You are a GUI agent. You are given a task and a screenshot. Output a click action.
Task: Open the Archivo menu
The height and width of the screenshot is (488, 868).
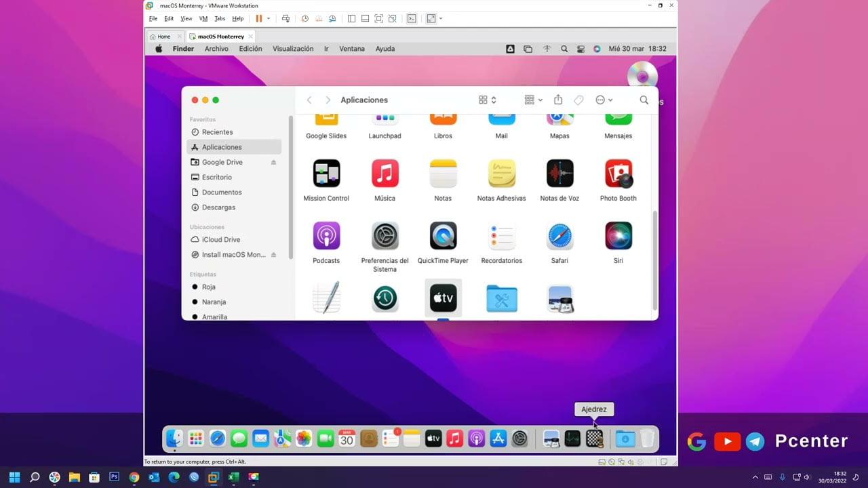(216, 49)
